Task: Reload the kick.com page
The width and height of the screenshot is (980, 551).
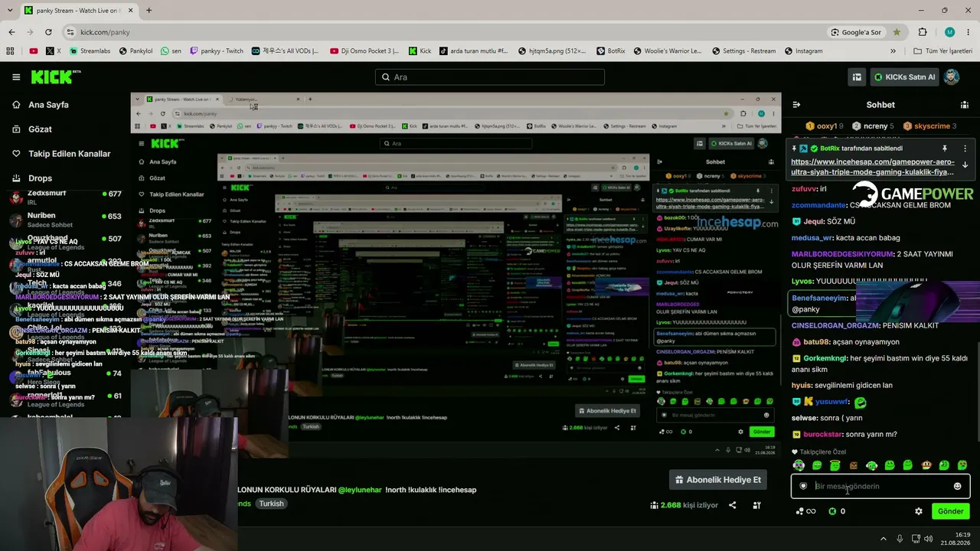Action: 48,32
